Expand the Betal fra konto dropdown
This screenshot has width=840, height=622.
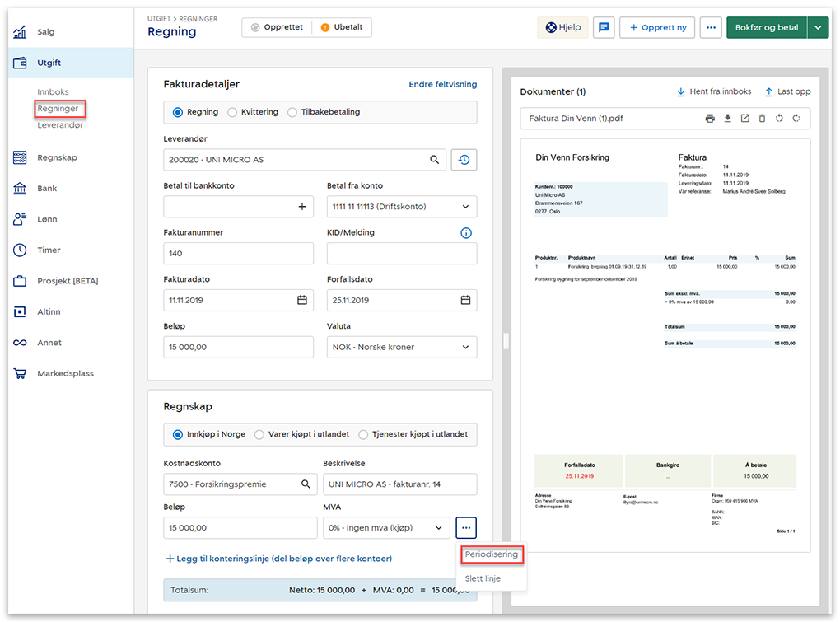(465, 207)
